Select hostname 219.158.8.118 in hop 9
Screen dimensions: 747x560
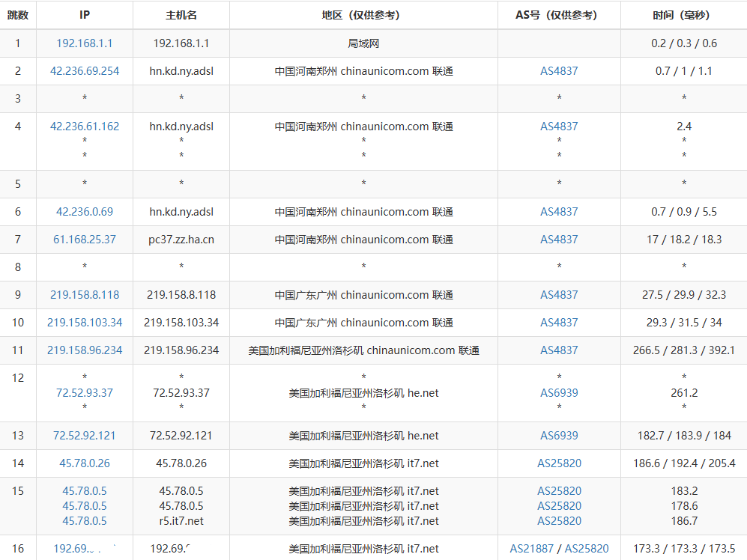(x=181, y=295)
